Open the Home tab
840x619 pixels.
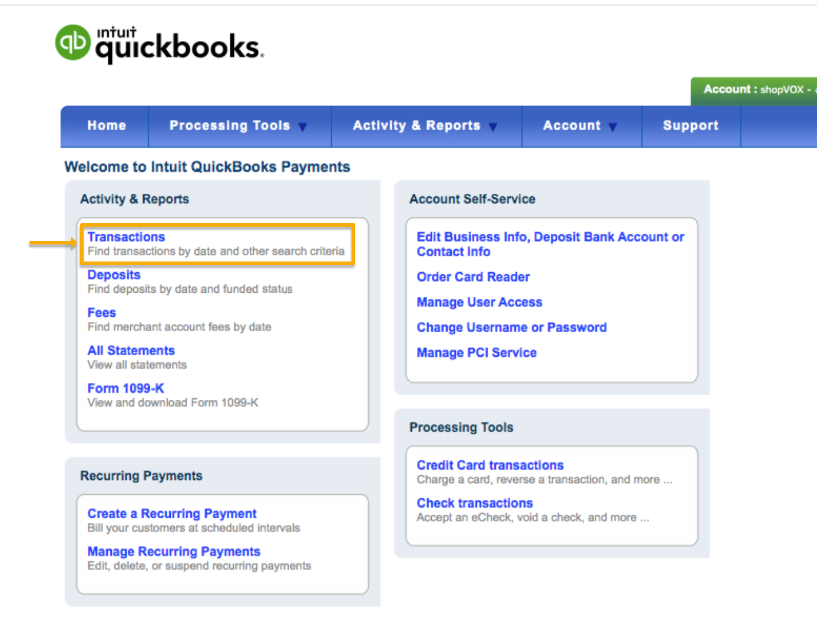point(106,125)
